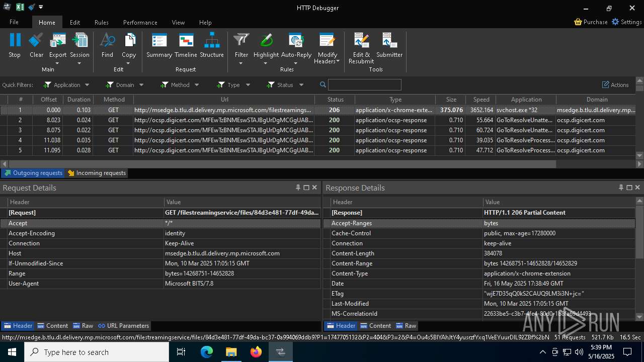644x362 pixels.
Task: Open the Task View taskbar button
Action: pos(182,352)
